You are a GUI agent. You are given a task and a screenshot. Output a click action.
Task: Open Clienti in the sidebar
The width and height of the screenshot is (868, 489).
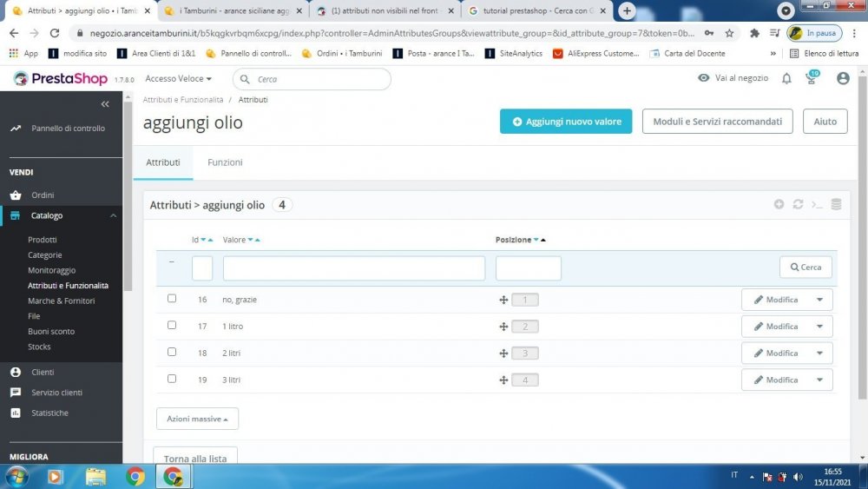click(42, 372)
